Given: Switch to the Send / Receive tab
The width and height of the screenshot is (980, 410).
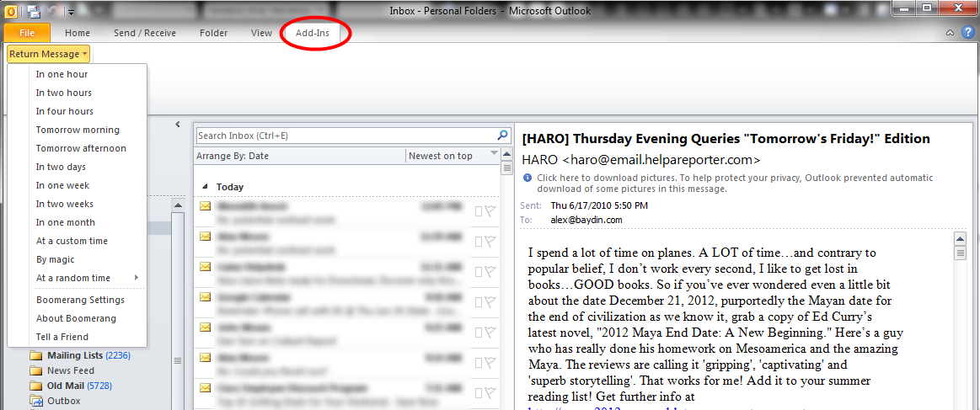Looking at the screenshot, I should (x=144, y=33).
